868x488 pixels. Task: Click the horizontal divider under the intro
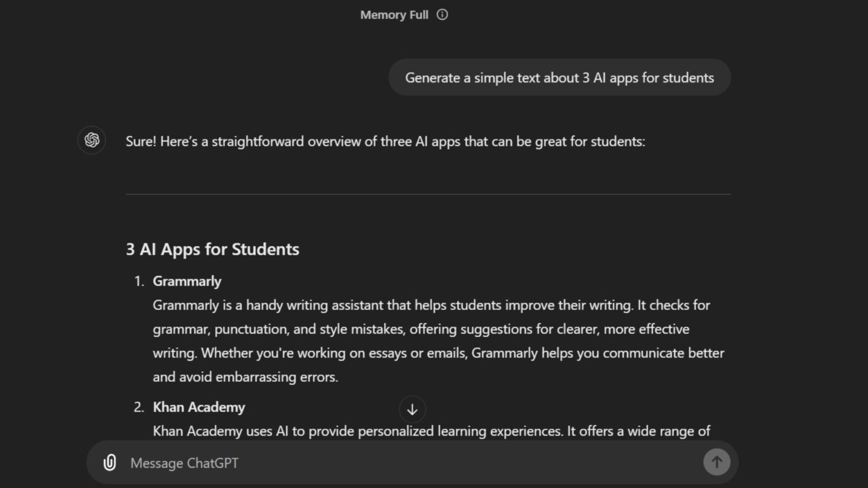point(428,194)
